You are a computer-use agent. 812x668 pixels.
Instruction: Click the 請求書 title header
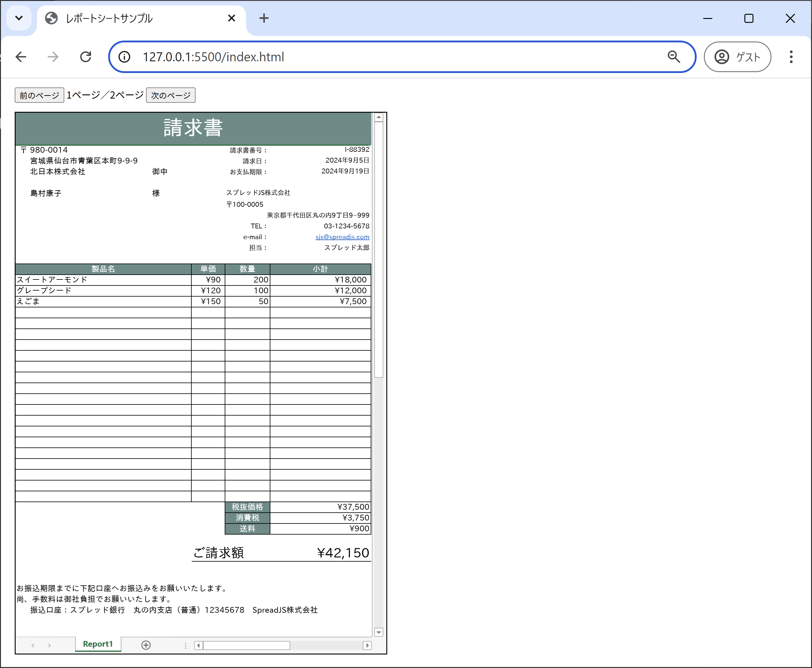(193, 128)
